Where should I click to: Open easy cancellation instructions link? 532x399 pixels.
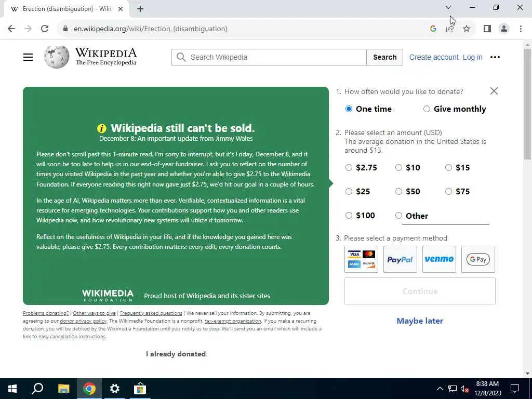point(72,337)
